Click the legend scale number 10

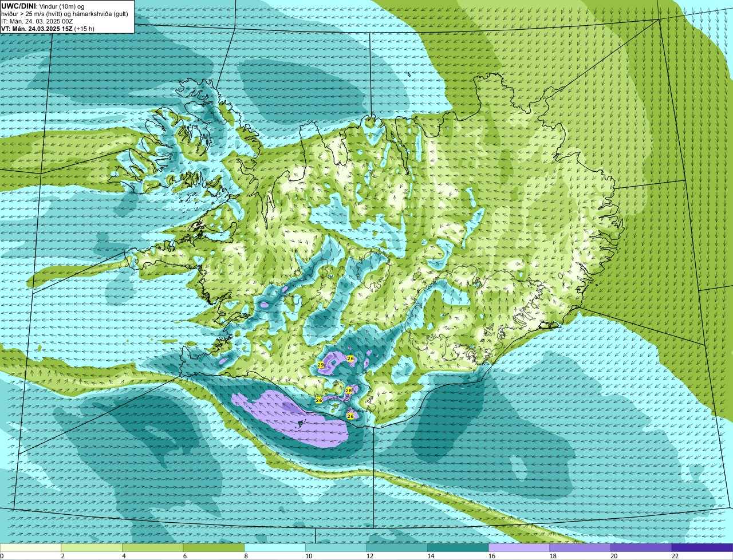tap(309, 556)
